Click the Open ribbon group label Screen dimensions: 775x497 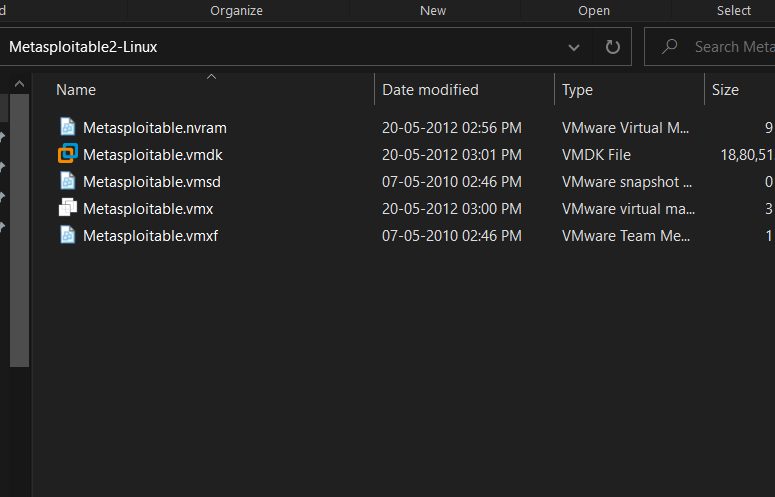pos(594,11)
